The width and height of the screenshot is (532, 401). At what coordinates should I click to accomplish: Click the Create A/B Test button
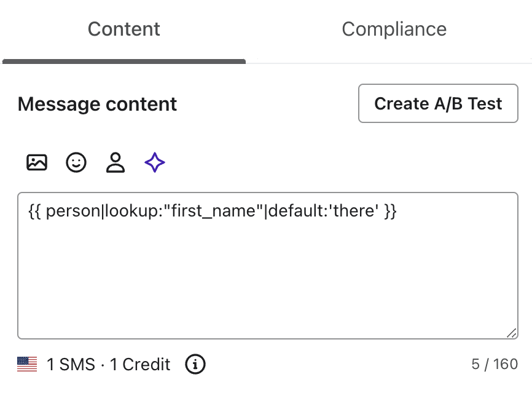coord(437,103)
